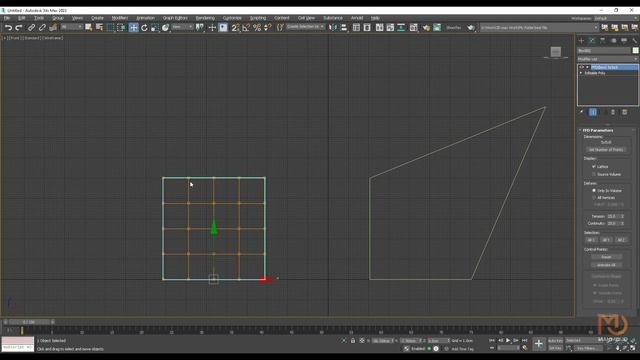Viewport: 640px width, 360px height.
Task: Click the Mirror tool icon
Action: [x=333, y=28]
